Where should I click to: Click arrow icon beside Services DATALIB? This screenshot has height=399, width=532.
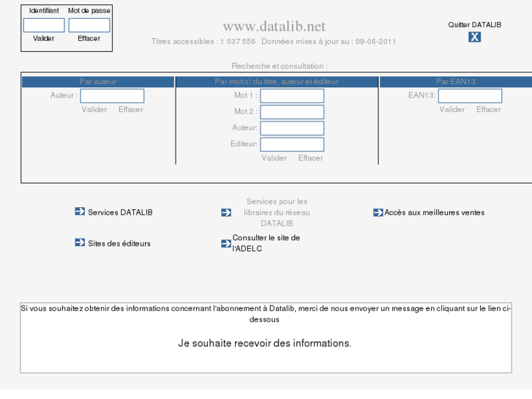coord(80,212)
